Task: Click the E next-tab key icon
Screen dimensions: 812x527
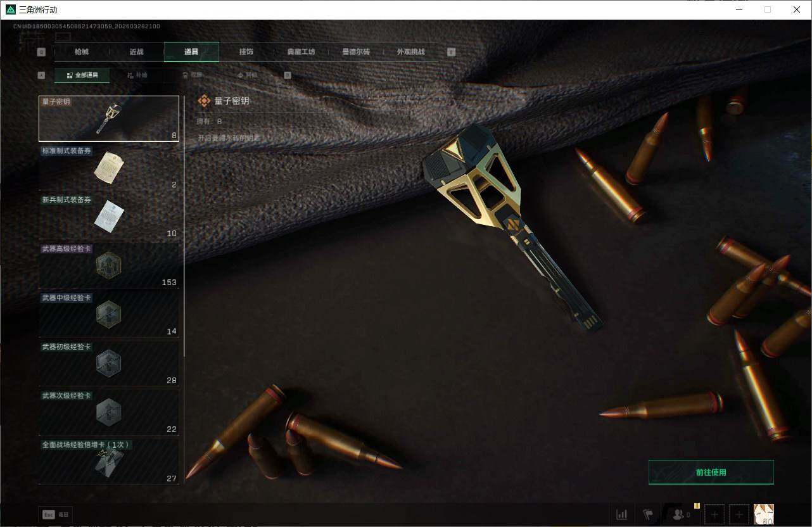Action: [x=452, y=52]
